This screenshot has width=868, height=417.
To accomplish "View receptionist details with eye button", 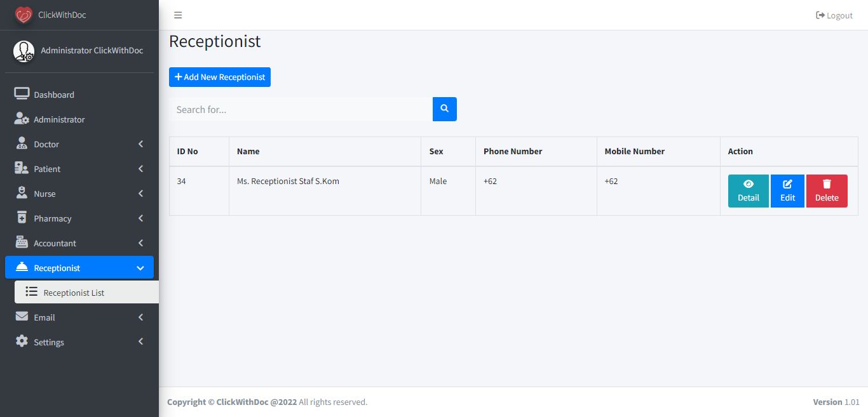I will pos(748,190).
